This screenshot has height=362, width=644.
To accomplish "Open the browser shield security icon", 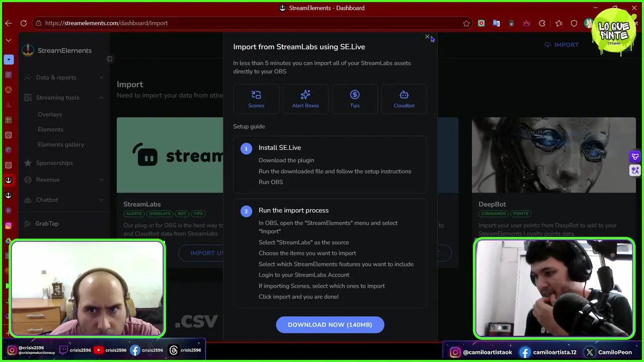I will click(574, 23).
